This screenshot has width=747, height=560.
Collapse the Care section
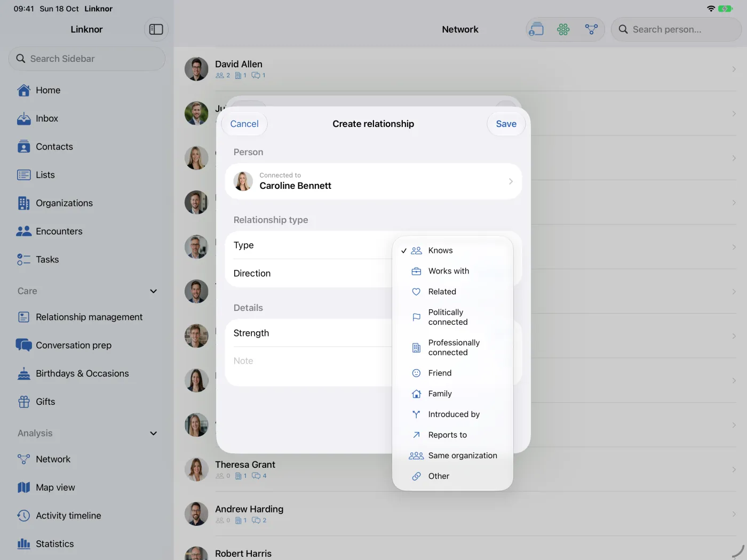(154, 291)
